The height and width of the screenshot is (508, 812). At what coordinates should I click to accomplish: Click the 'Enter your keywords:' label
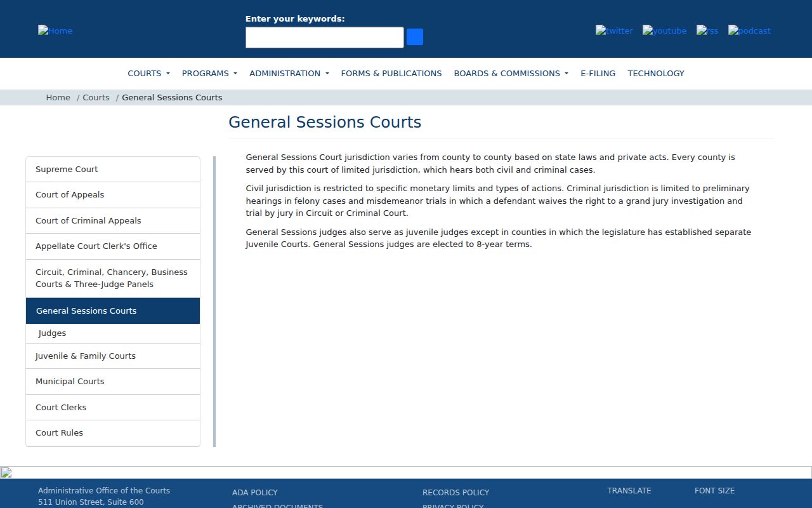(x=295, y=19)
